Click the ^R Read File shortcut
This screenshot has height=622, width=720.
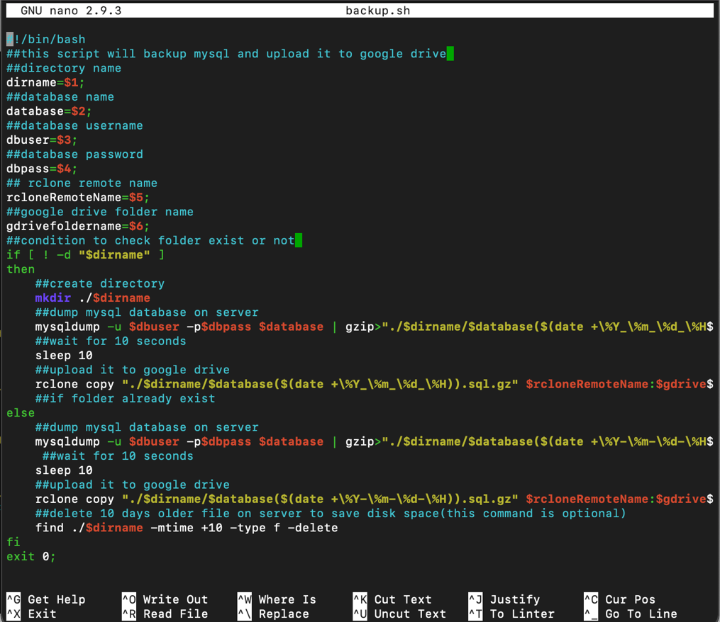point(165,614)
